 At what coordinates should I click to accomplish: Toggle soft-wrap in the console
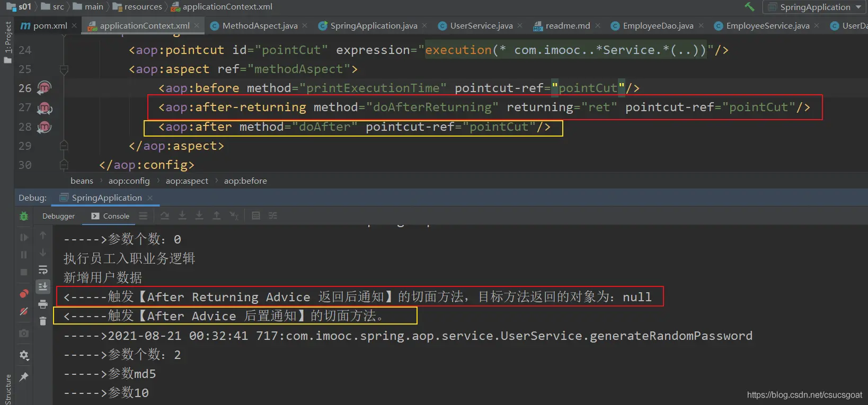coord(43,270)
